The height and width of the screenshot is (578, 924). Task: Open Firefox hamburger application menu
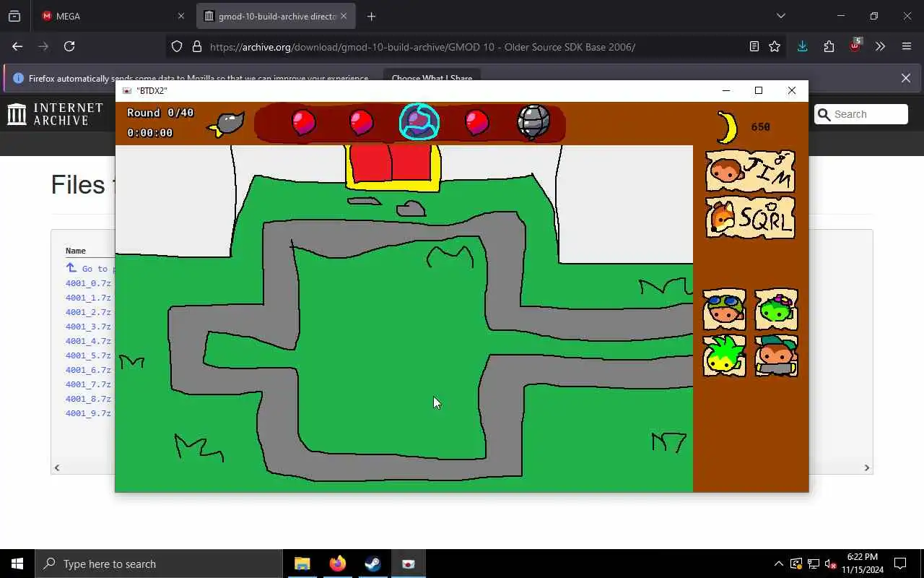coord(907,46)
